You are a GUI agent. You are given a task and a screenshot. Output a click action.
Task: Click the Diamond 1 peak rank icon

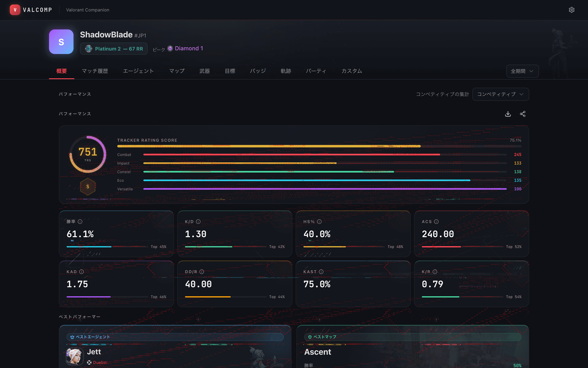coord(170,48)
